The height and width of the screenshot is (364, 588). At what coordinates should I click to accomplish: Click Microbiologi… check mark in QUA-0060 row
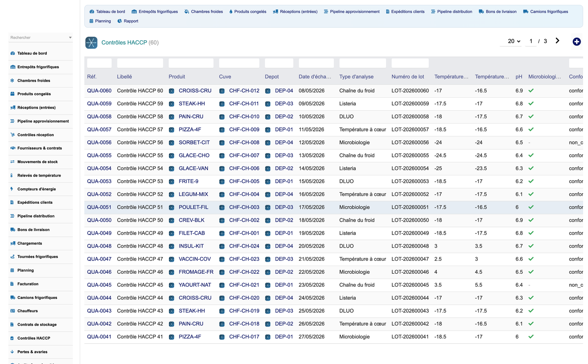[x=531, y=91]
